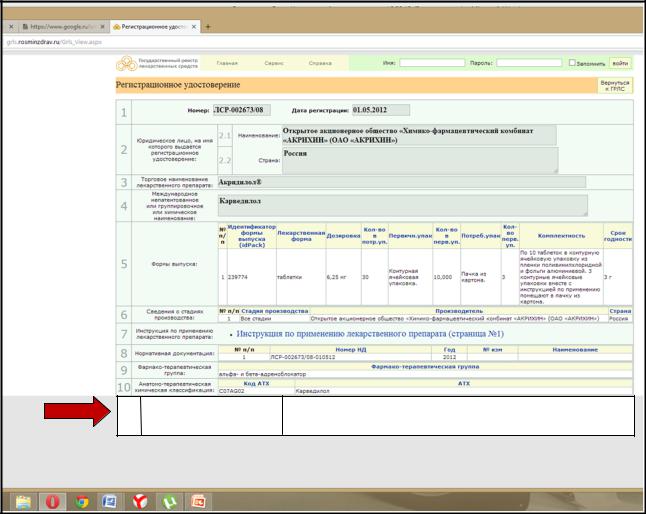This screenshot has height=514, width=646.
Task: Open uTorrent from the taskbar
Action: pos(170,502)
